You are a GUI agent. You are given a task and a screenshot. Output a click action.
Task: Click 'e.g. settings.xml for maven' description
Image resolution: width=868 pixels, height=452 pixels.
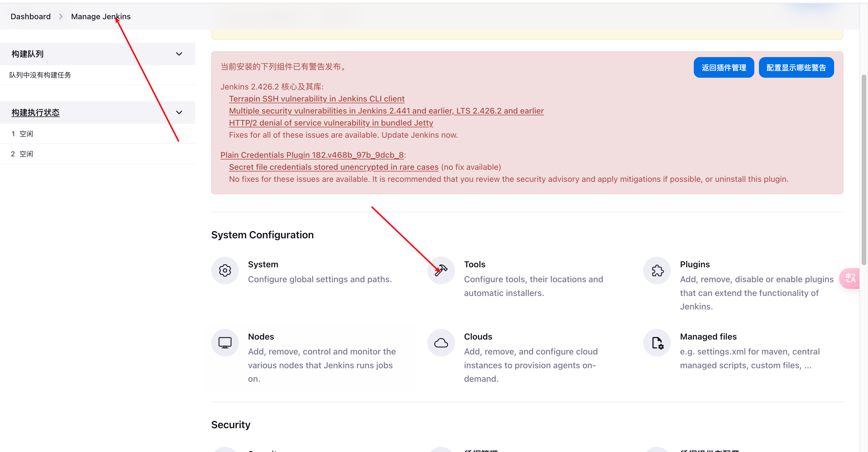point(750,359)
